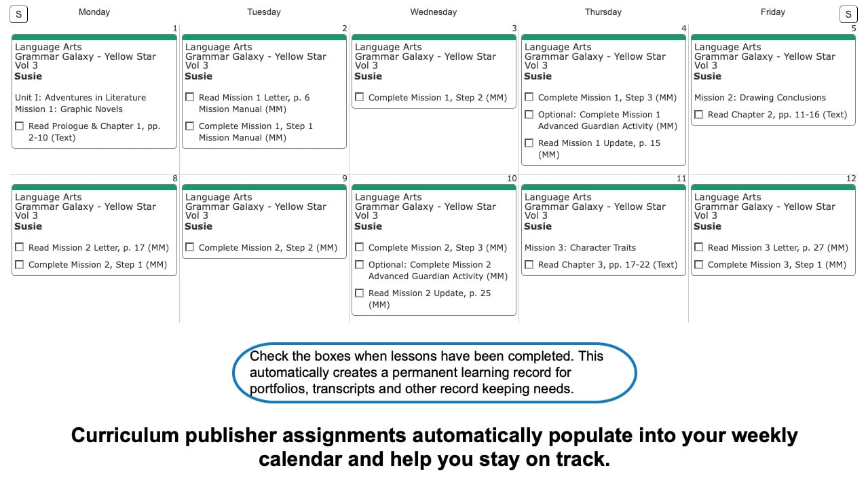Click day number 11 on the calendar
Image resolution: width=868 pixels, height=489 pixels.
point(681,179)
